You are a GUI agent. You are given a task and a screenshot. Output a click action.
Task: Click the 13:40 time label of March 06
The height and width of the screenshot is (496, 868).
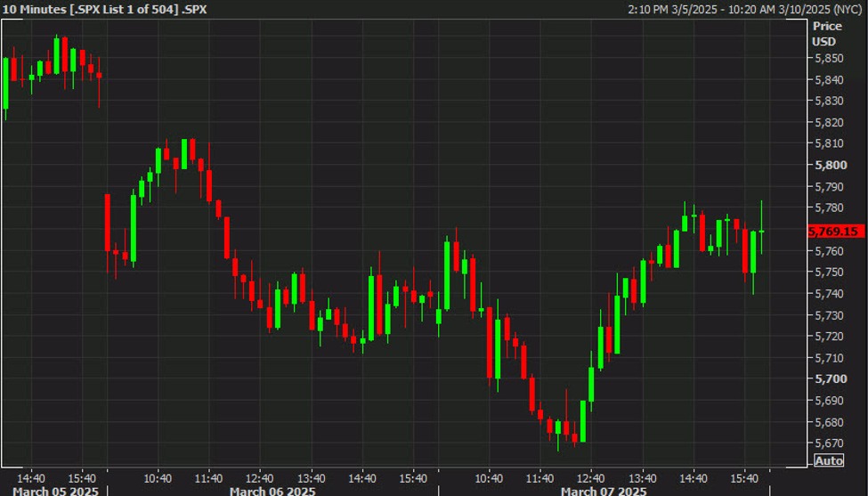pyautogui.click(x=311, y=477)
